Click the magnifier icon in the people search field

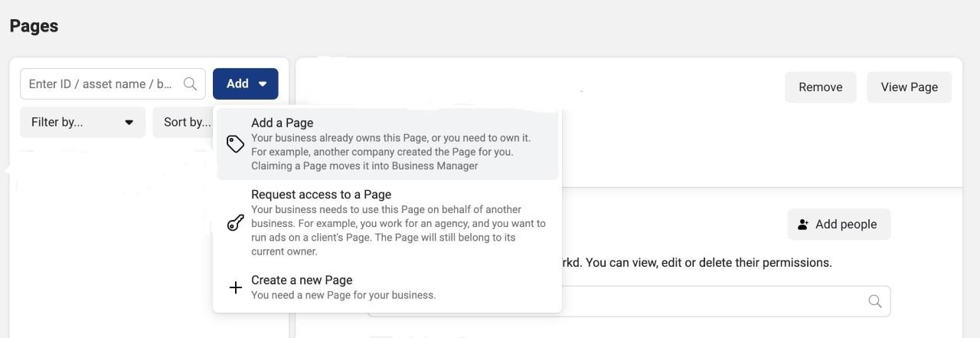point(875,301)
